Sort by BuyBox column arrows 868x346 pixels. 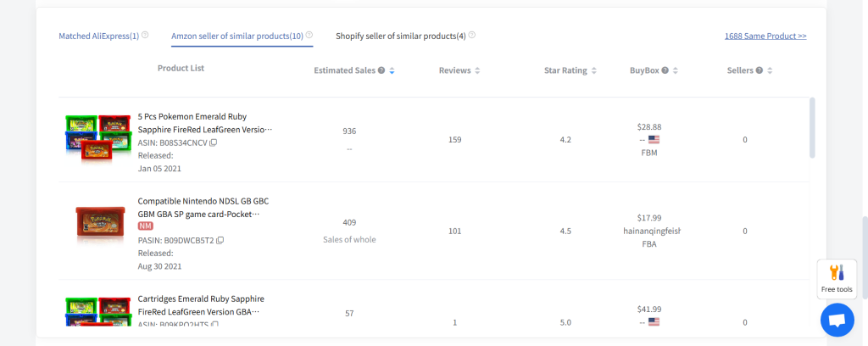(x=676, y=71)
